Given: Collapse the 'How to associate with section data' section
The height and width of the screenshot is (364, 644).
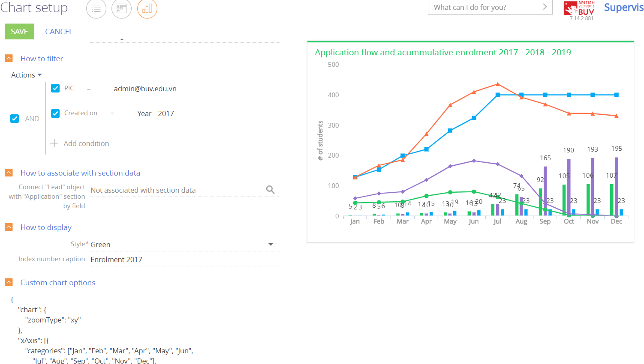Looking at the screenshot, I should [9, 173].
